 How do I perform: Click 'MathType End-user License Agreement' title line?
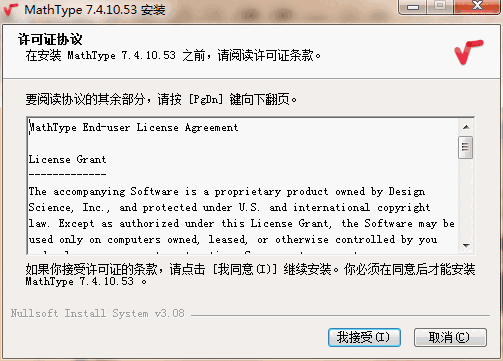coord(134,127)
